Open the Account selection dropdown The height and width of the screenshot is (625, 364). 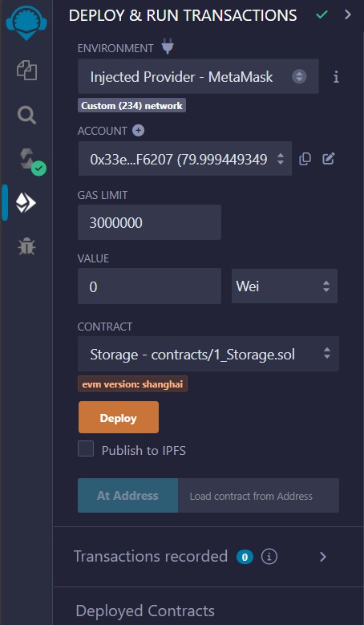coord(185,159)
